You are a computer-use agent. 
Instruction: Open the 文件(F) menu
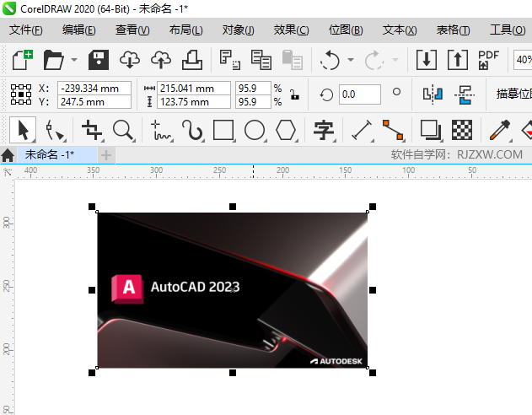(x=25, y=30)
